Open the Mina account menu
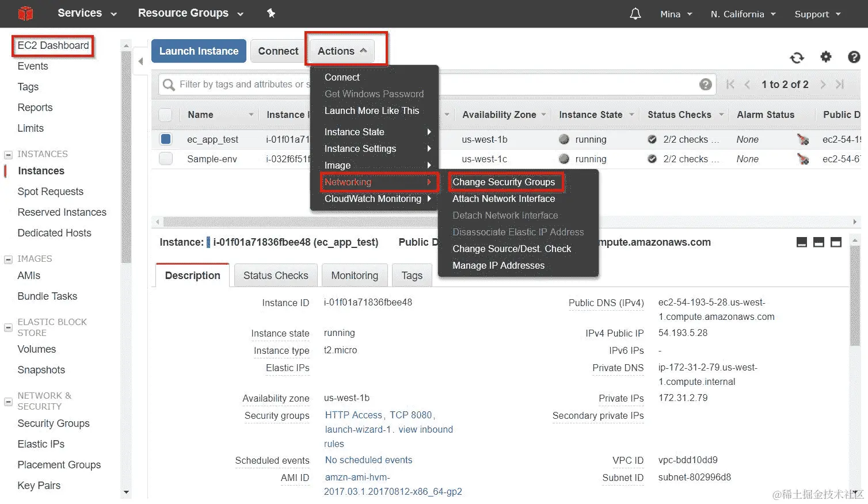This screenshot has height=504, width=868. coord(676,14)
